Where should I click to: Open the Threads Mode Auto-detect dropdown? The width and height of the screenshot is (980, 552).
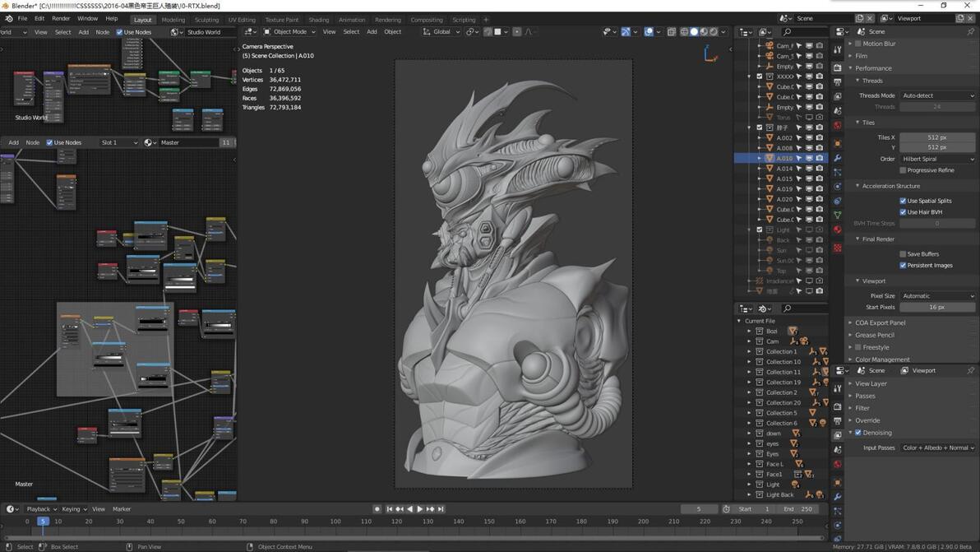(x=937, y=95)
